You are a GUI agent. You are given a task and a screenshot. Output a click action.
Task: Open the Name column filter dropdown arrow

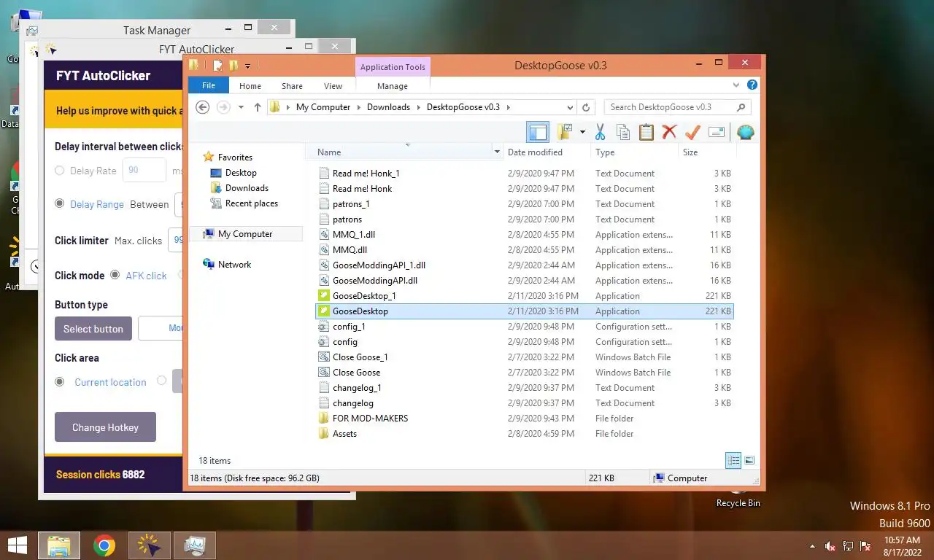coord(497,152)
